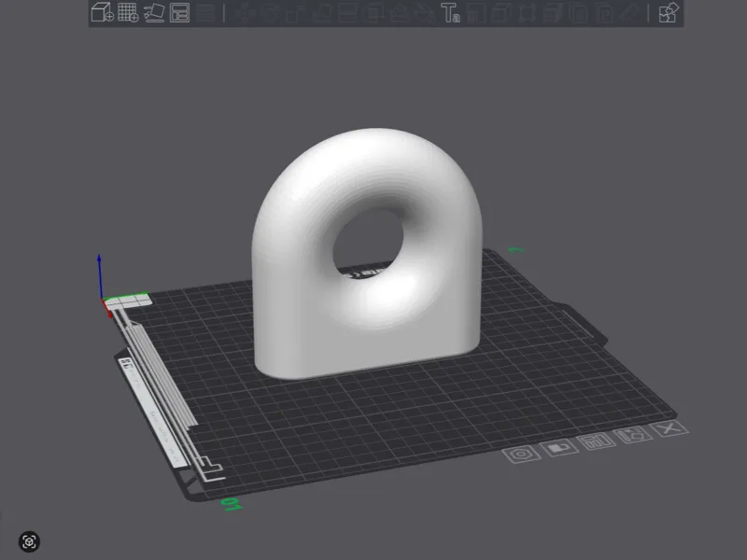747x560 pixels.
Task: Click the round cube icon button
Action: pyautogui.click(x=29, y=541)
